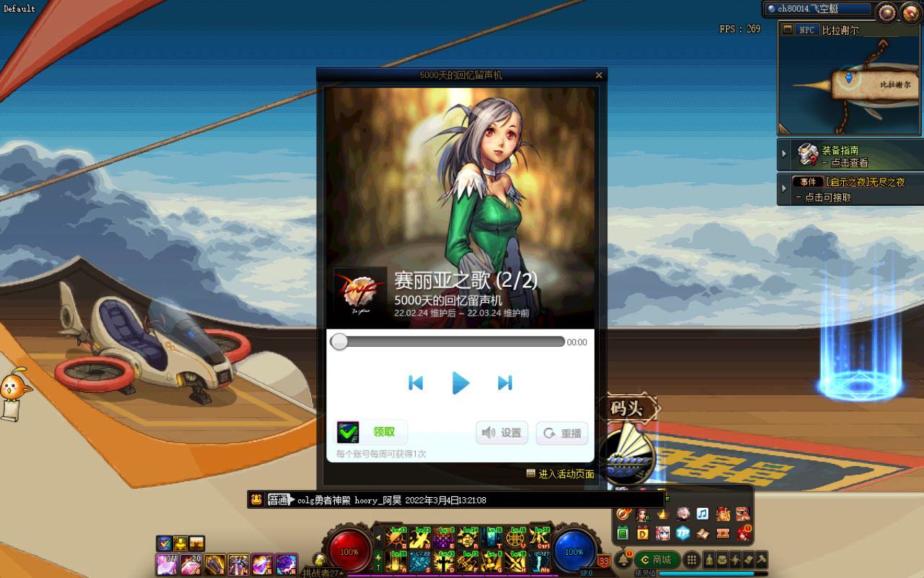924x578 pixels.
Task: Open the orange ticket icon
Action: point(723,534)
